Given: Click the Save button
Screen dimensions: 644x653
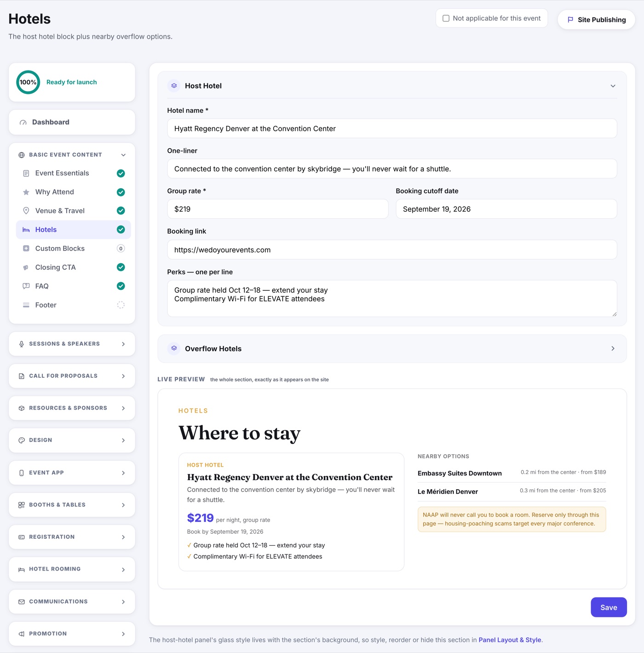Looking at the screenshot, I should [x=609, y=607].
